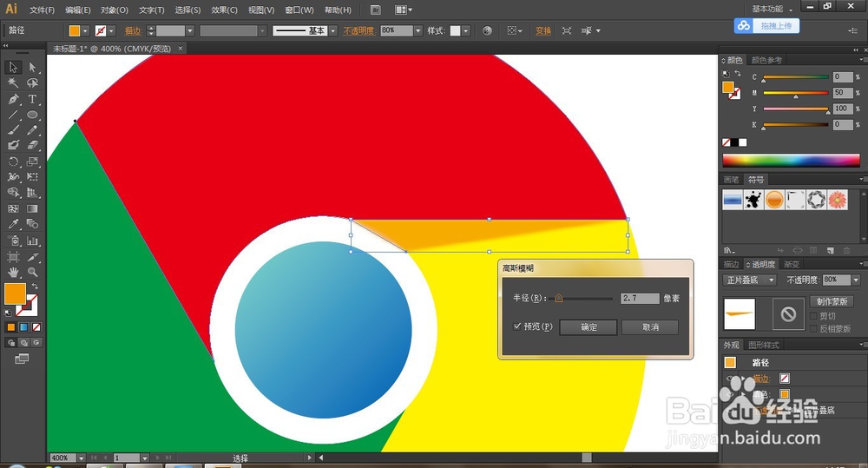Click 确定 in Gaussian Blur dialog
The image size is (868, 468).
click(x=589, y=327)
